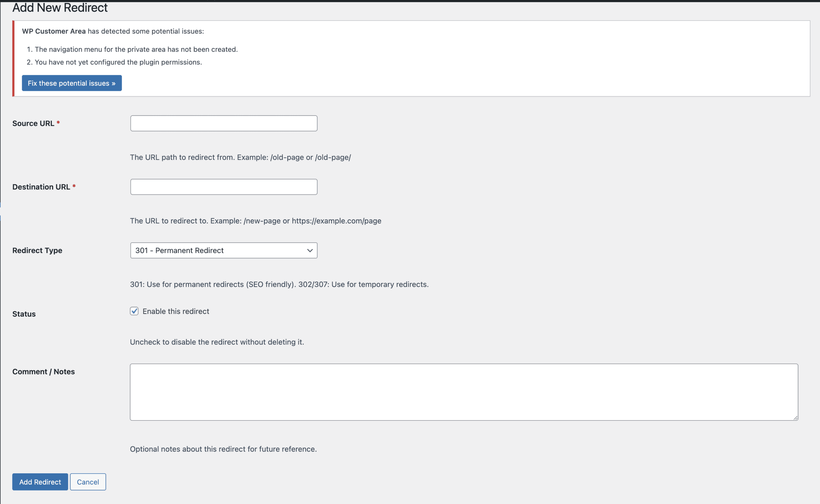The image size is (820, 504).
Task: Click inside the Destination URL field
Action: (x=223, y=187)
